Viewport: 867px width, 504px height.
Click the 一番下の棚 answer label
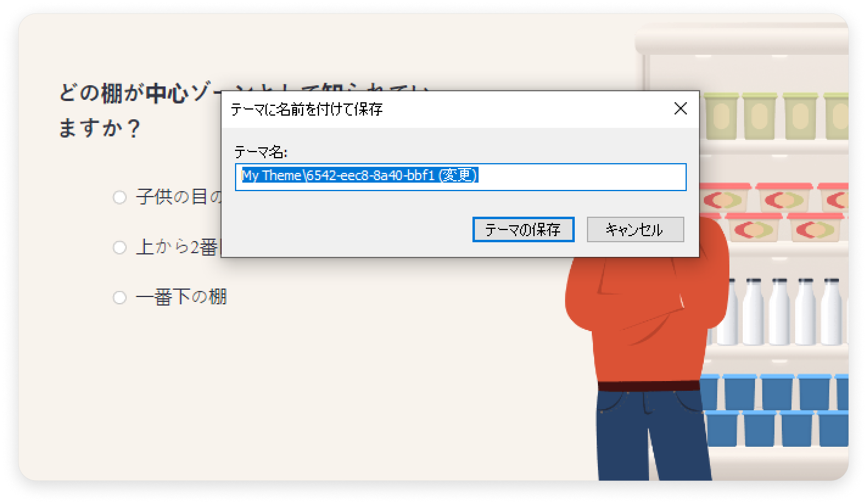tap(181, 298)
